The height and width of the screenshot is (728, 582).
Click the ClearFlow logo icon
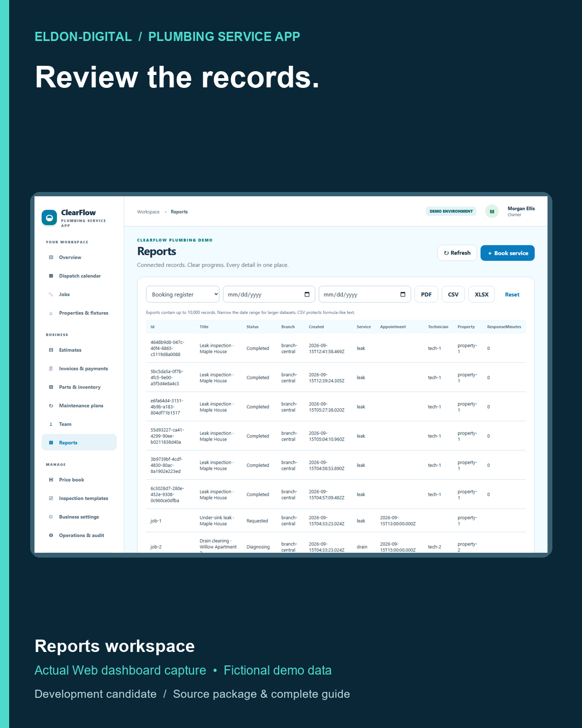click(x=49, y=217)
